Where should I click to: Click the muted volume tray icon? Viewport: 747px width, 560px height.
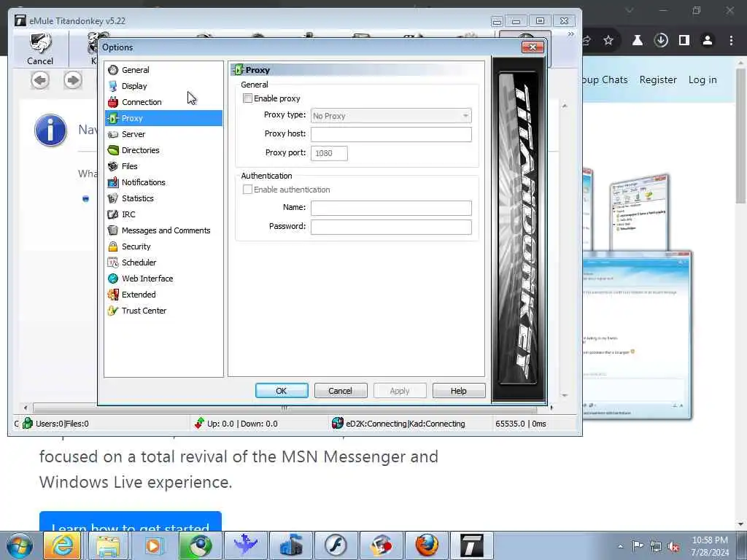[x=673, y=546]
